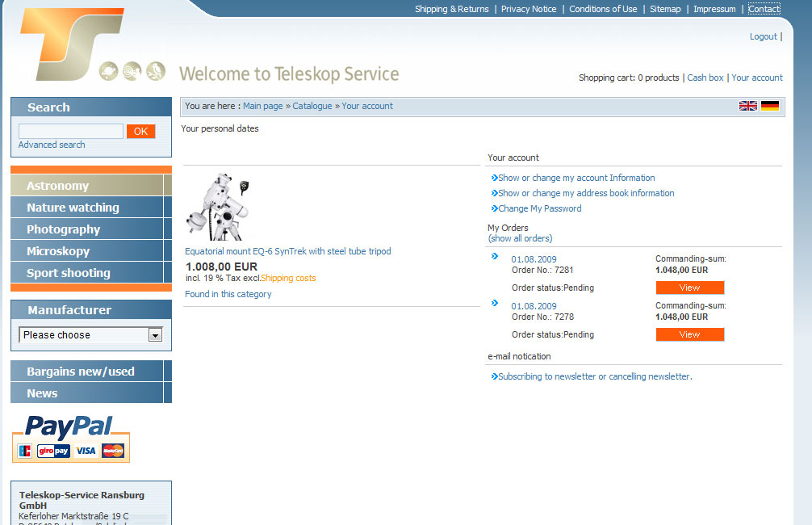Open Advanced search link
Screen dimensions: 812x525
[52, 145]
